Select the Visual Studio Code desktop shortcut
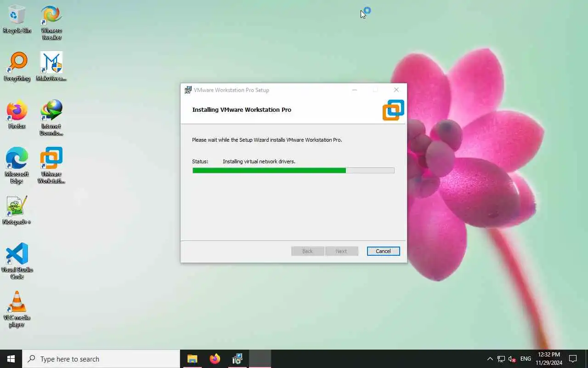The height and width of the screenshot is (368, 588). (17, 261)
